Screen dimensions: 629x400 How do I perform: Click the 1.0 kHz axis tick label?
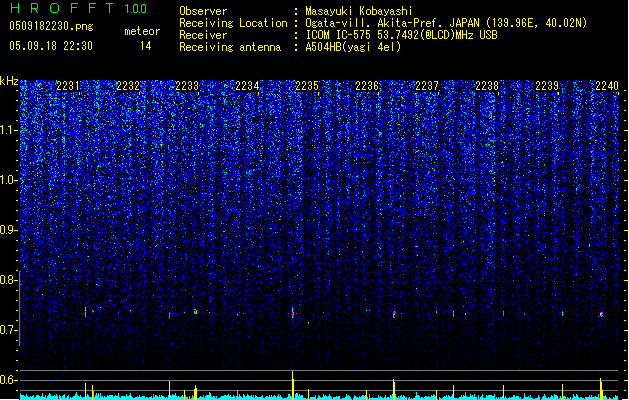click(x=8, y=180)
